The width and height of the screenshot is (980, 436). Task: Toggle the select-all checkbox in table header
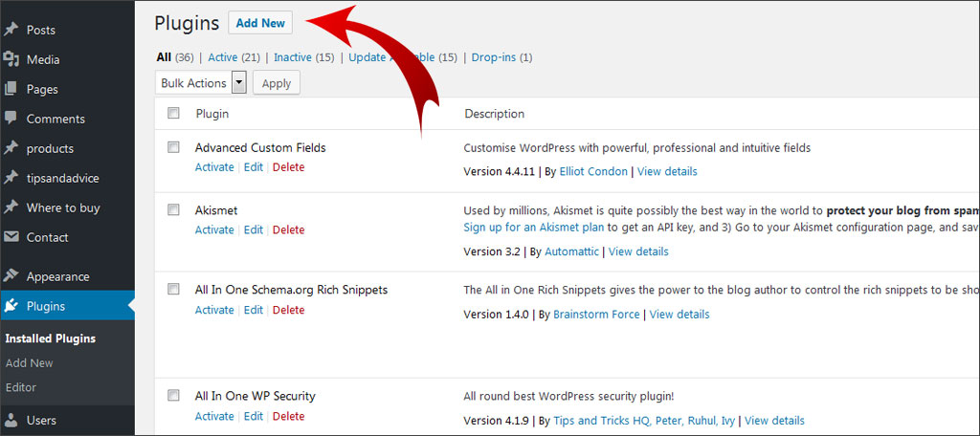pos(173,113)
